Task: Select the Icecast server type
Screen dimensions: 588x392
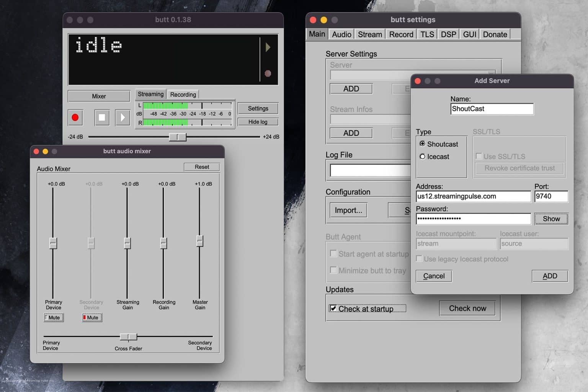Action: 422,157
